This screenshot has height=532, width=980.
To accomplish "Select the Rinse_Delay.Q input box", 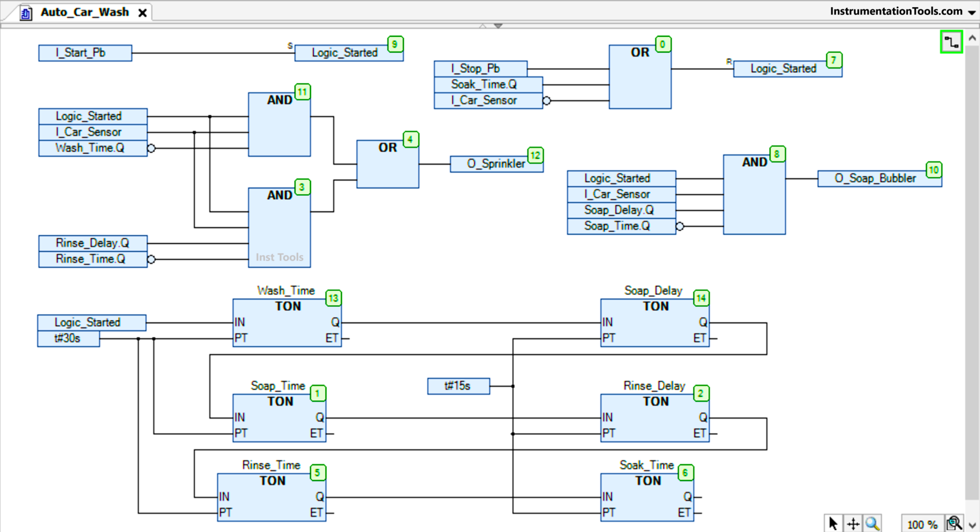I will tap(93, 243).
